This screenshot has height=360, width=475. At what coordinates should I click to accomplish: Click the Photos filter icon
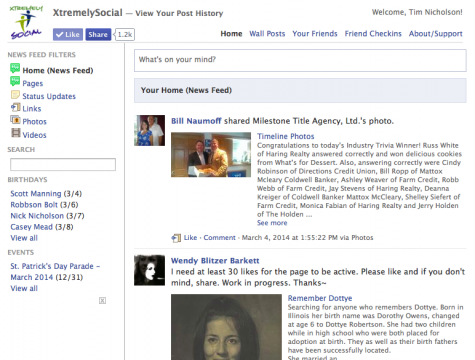click(x=15, y=120)
